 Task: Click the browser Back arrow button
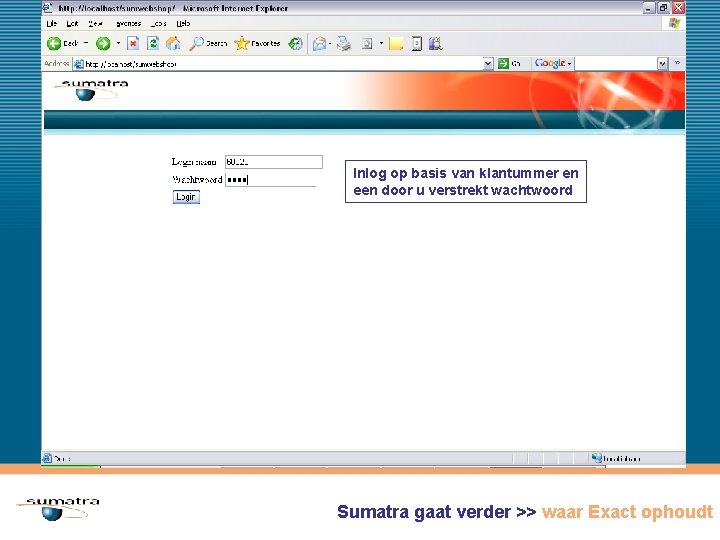[x=54, y=44]
